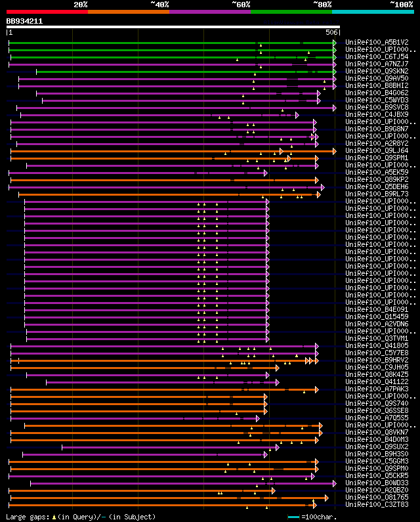Open the UniRef100_Q5CKR5 hit

coord(377,476)
